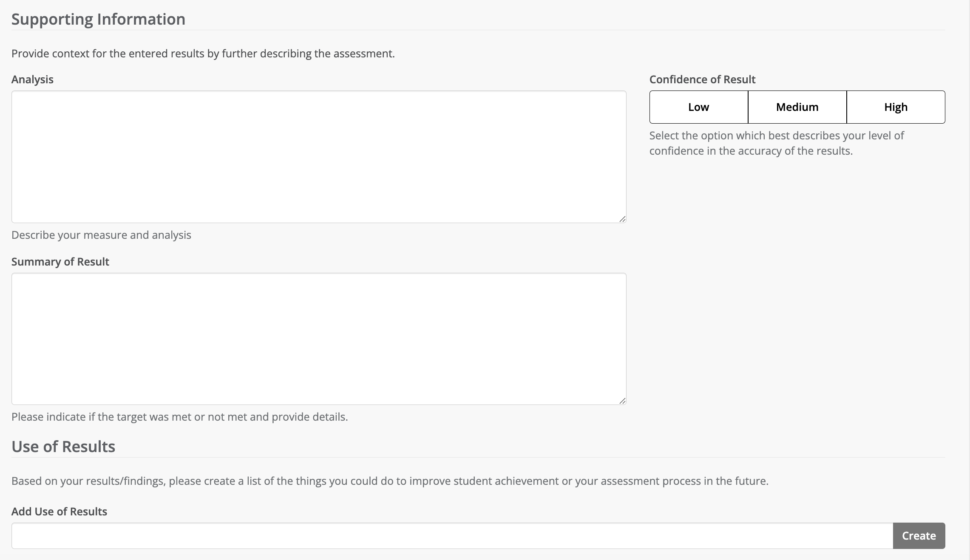Choose Medium confidence level

(797, 107)
